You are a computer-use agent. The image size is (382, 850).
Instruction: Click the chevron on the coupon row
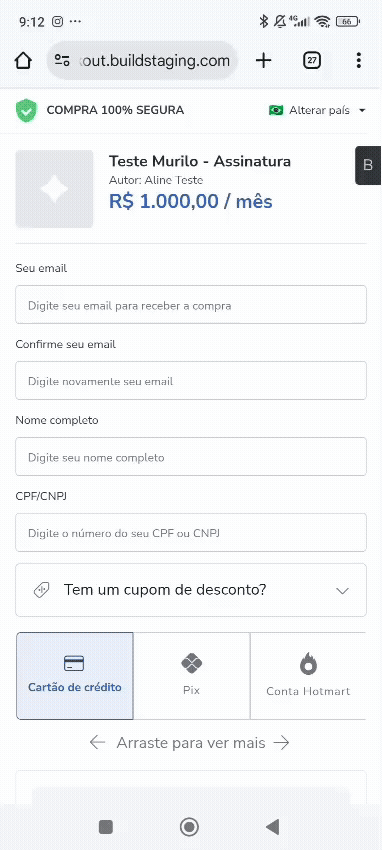pyautogui.click(x=342, y=590)
